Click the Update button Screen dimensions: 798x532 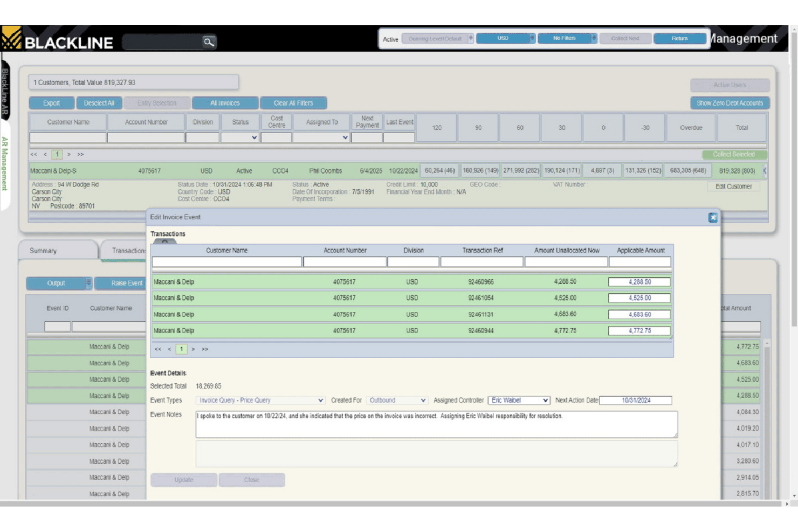184,480
